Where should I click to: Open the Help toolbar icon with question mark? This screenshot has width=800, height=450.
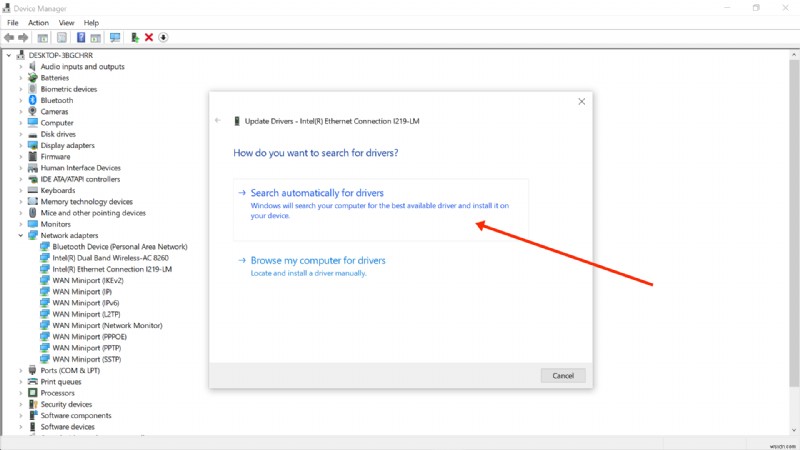click(81, 37)
